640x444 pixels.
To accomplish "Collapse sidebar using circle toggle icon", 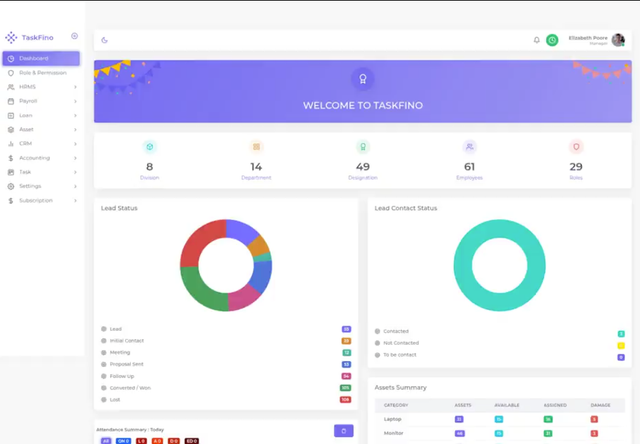I will point(74,36).
